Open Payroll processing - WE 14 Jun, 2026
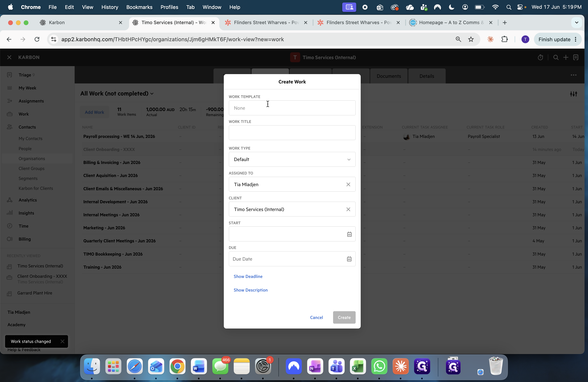 coord(119,136)
